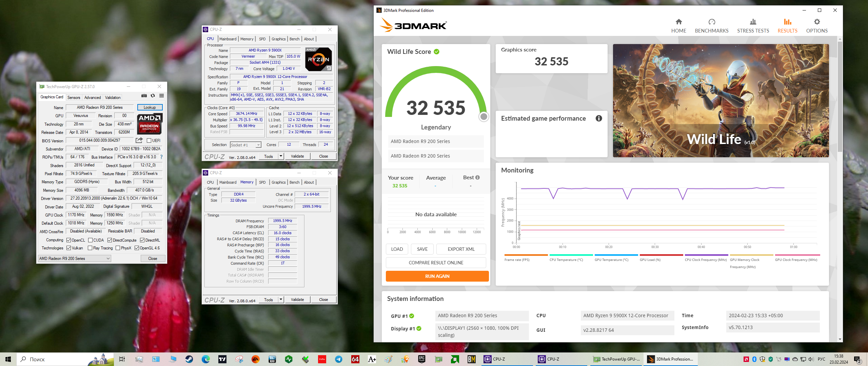Screen dimensions: 868x366
Task: Open the 3DMark OPTIONS gear
Action: pos(817,26)
